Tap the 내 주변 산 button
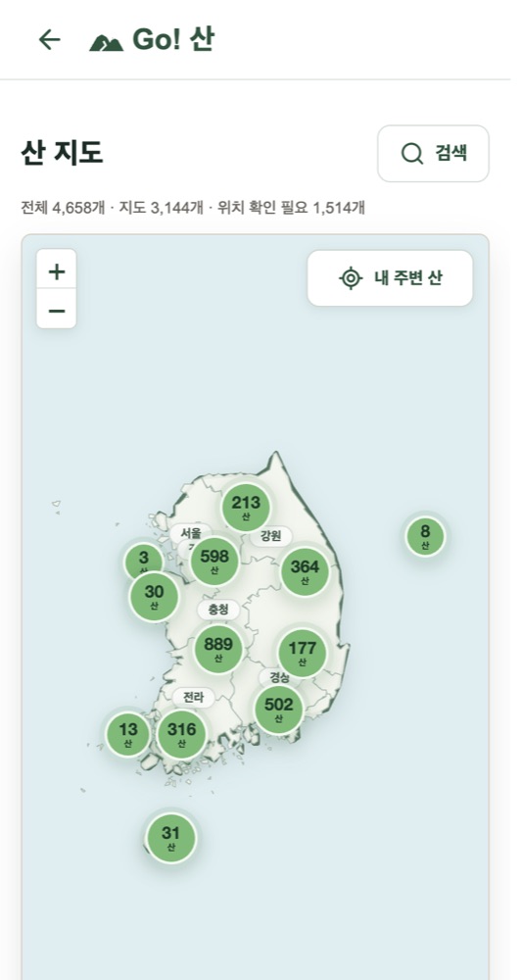The width and height of the screenshot is (521, 980). (x=390, y=278)
